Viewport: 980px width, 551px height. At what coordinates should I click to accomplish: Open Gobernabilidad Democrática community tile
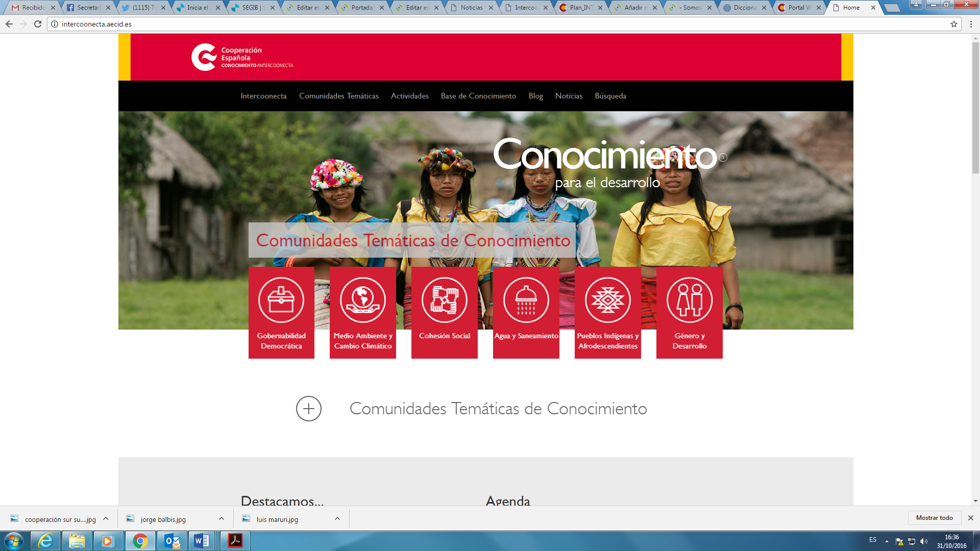point(281,313)
